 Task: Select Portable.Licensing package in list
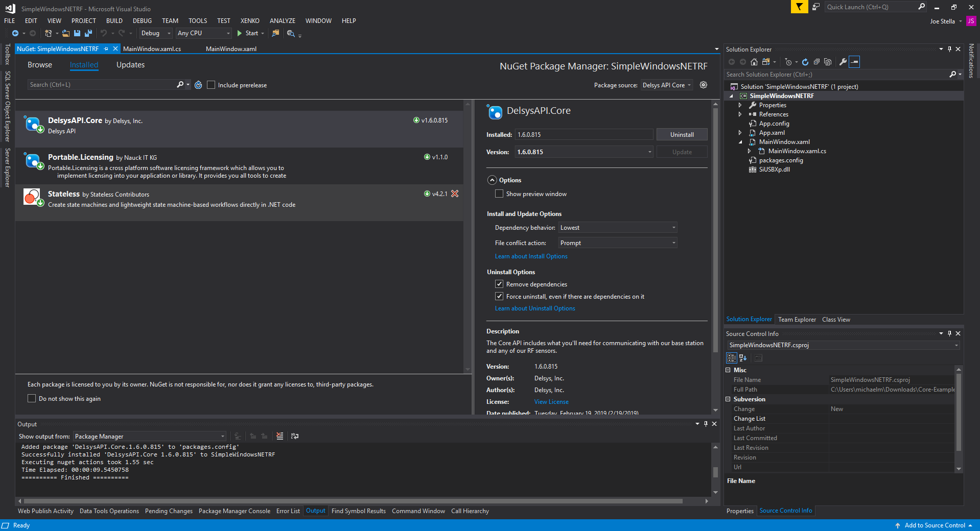click(240, 166)
